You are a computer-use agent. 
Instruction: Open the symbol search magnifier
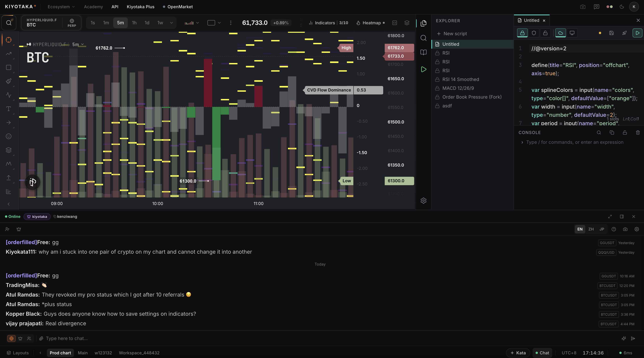[9, 23]
